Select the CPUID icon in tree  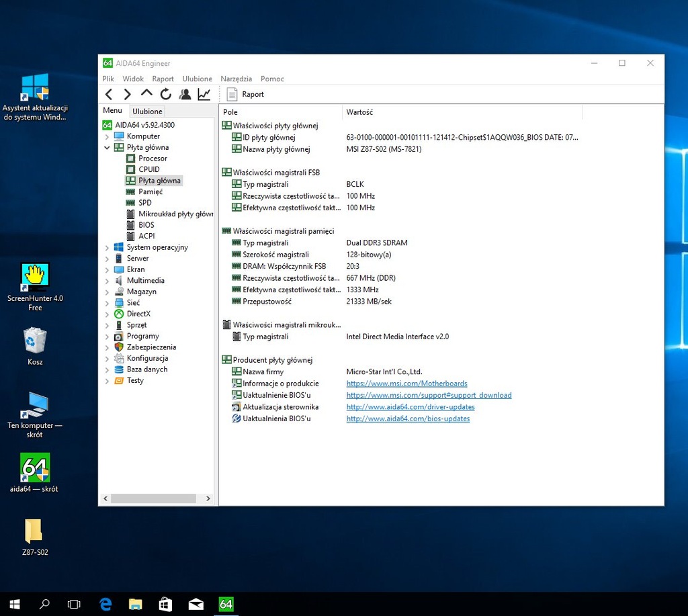click(x=130, y=169)
